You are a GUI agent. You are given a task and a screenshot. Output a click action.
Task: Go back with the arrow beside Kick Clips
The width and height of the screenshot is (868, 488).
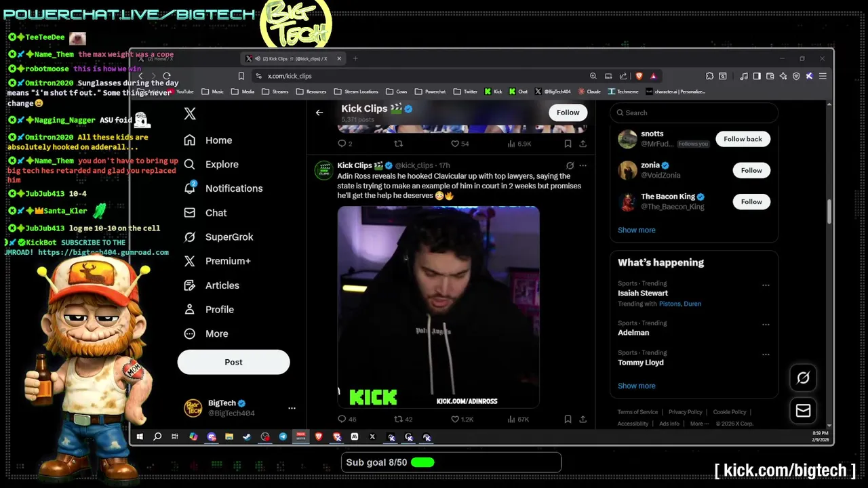point(319,113)
